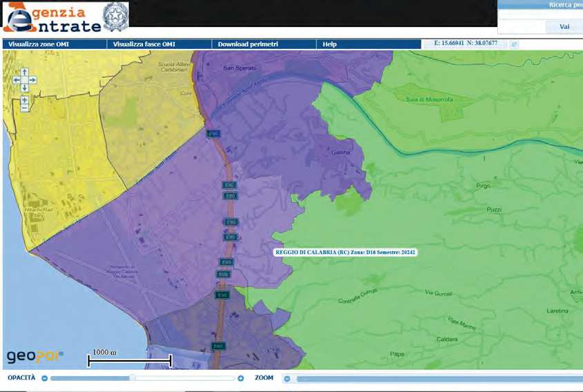Click the coordinates refresh icon
This screenshot has width=583, height=392.
click(513, 44)
